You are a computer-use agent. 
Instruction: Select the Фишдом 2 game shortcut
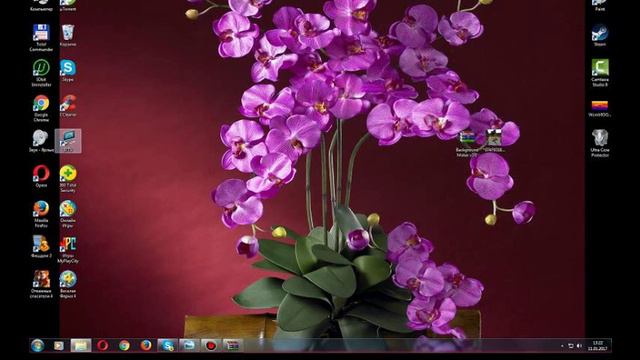point(41,247)
